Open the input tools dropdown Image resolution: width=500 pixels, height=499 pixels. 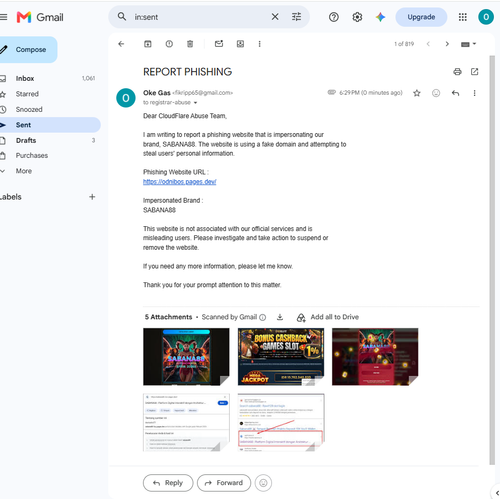pos(468,44)
